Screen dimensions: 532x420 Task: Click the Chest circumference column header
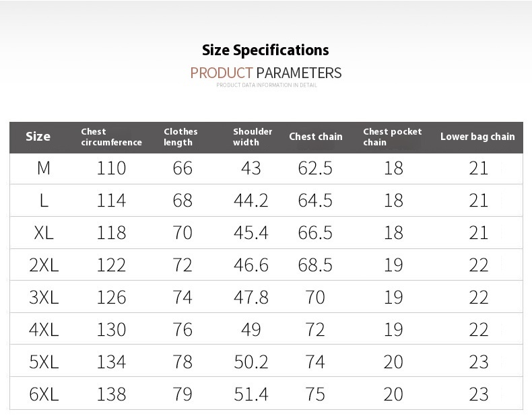[111, 137]
